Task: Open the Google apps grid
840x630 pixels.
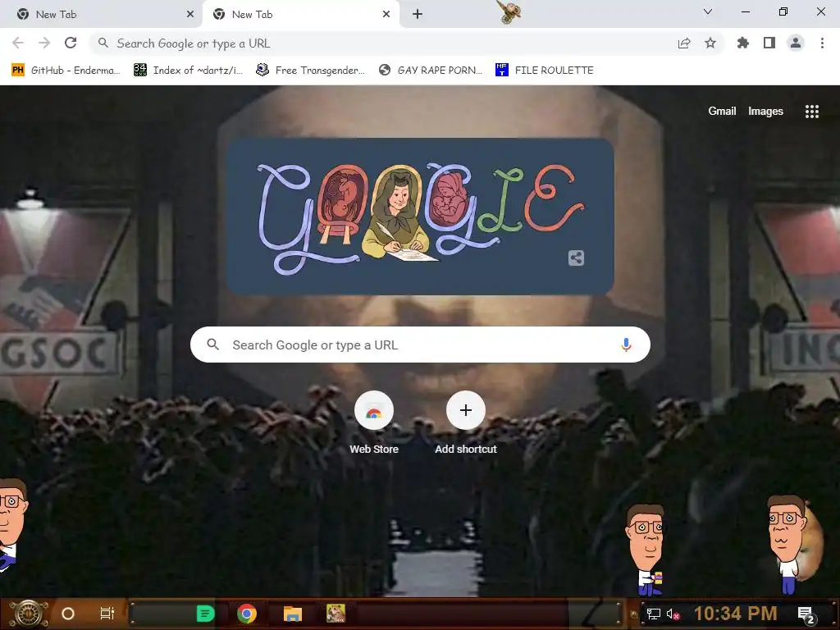Action: point(812,111)
